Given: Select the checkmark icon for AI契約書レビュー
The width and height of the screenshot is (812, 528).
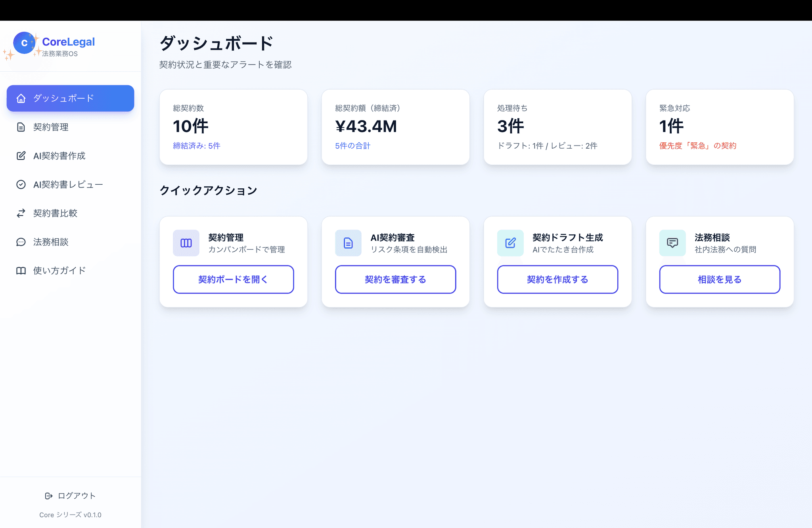Looking at the screenshot, I should (x=21, y=184).
